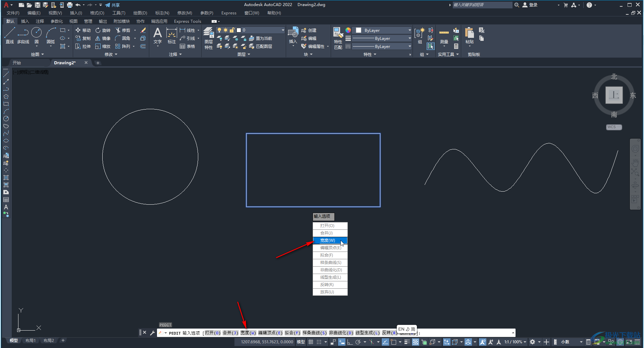
Task: Click the Fillet (圆角) tool
Action: coord(123,38)
